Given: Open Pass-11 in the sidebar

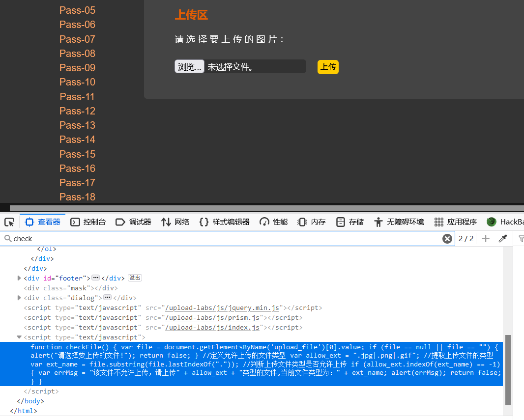Looking at the screenshot, I should pos(77,97).
